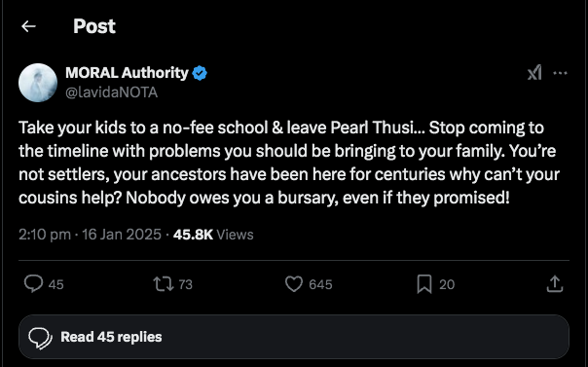
Task: Click the 645 likes count
Action: (x=320, y=284)
